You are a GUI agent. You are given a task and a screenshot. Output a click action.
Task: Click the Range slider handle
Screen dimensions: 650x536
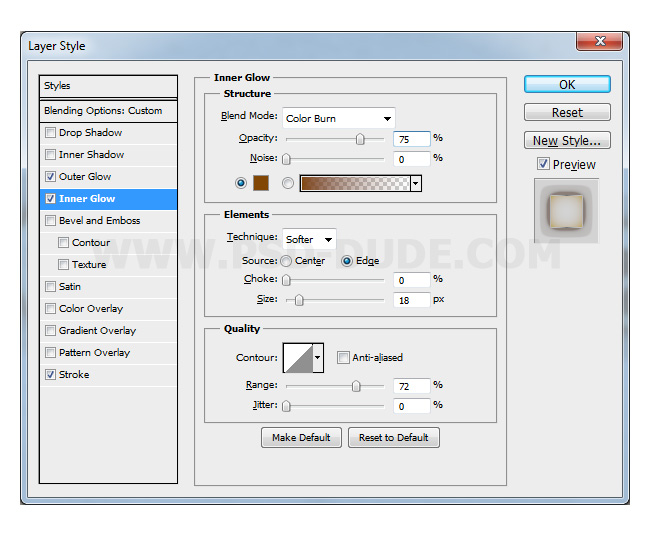(356, 386)
